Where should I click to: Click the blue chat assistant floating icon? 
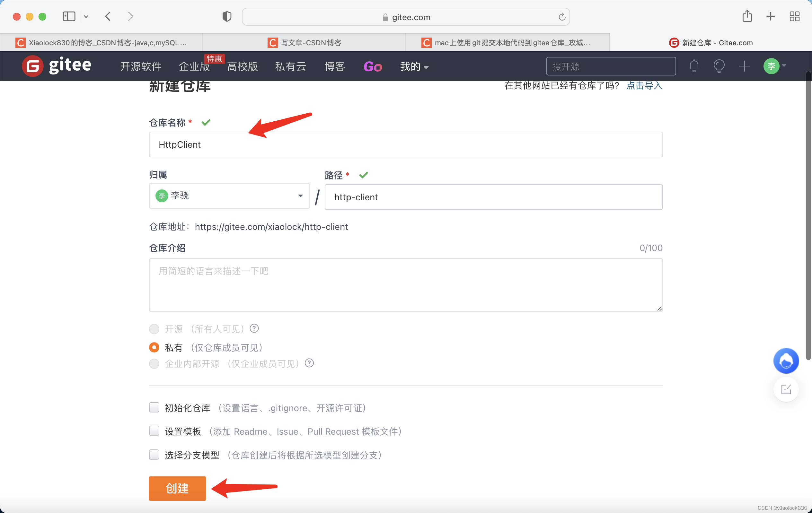pyautogui.click(x=786, y=360)
